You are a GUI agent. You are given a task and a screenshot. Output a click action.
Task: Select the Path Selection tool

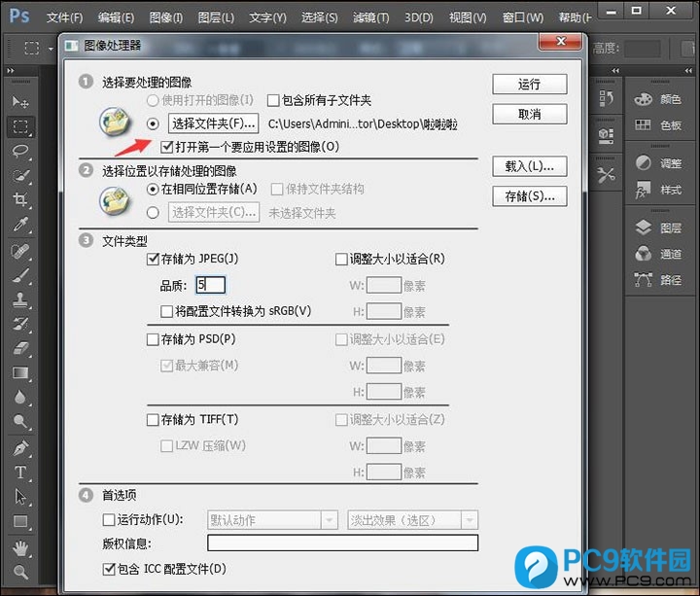point(20,497)
